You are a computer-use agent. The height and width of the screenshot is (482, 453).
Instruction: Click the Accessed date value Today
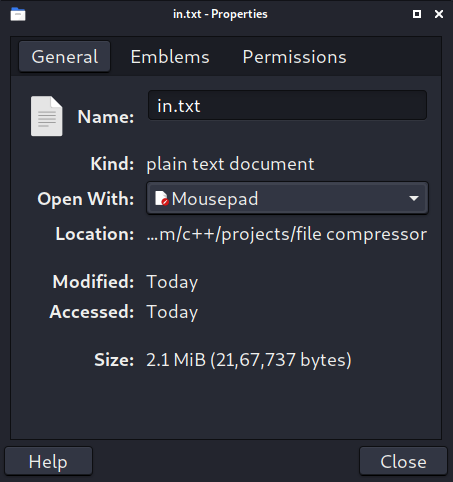172,312
